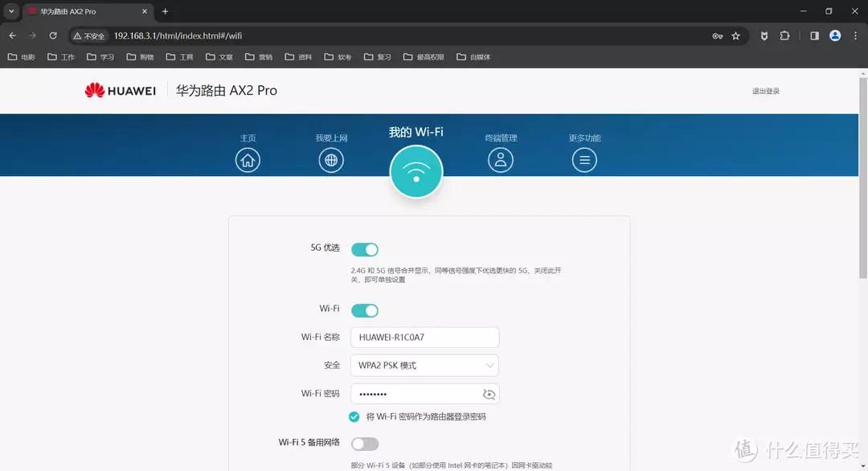Enable Wi-Fi 5 备用网络 switch
The width and height of the screenshot is (868, 471).
click(365, 444)
